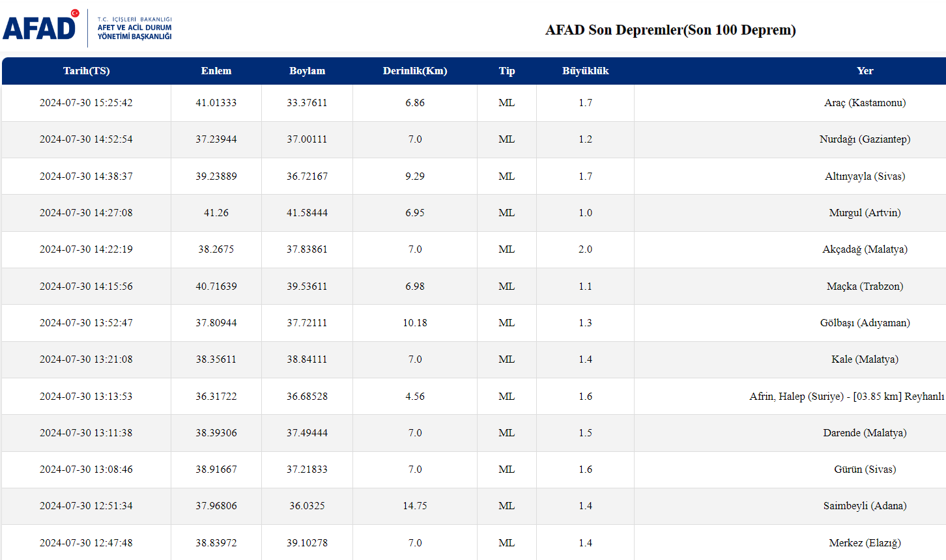Select the date 2024-07-30 14:52:54

(x=86, y=139)
